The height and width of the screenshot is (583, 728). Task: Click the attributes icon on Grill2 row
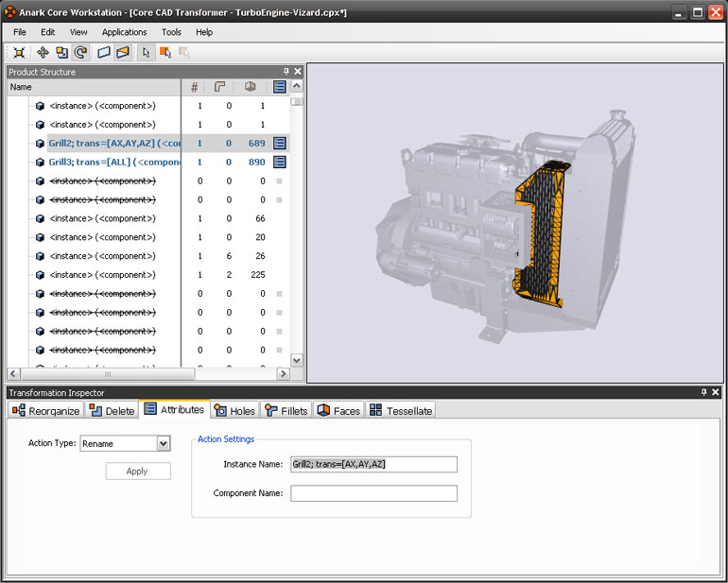(x=280, y=143)
